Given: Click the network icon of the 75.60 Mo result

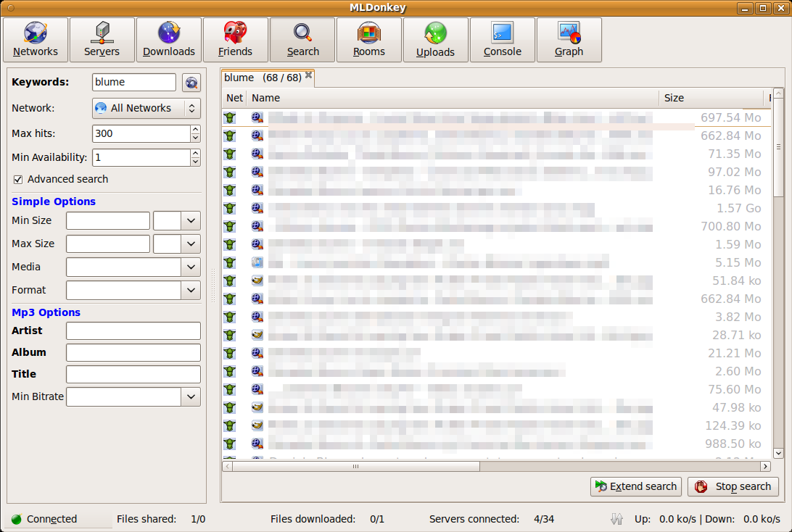Looking at the screenshot, I should click(x=230, y=389).
